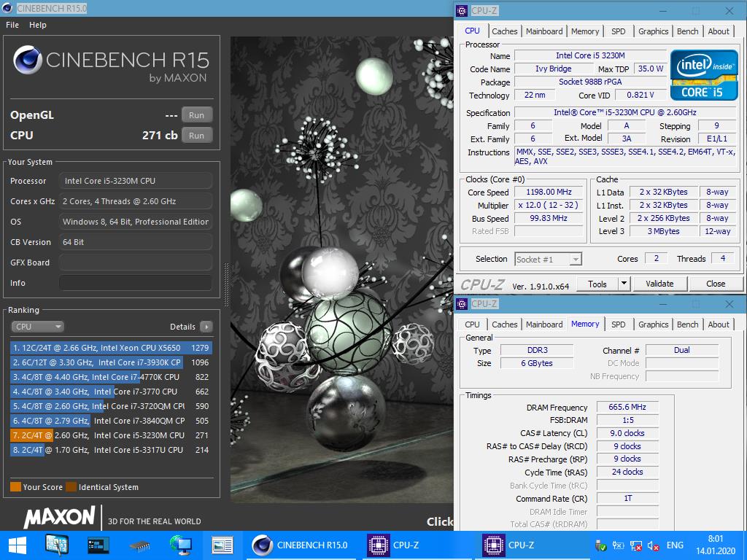Screen dimensions: 747x560
Task: Switch to CINEBENCH R15.0 taskbar button
Action: coord(301,545)
